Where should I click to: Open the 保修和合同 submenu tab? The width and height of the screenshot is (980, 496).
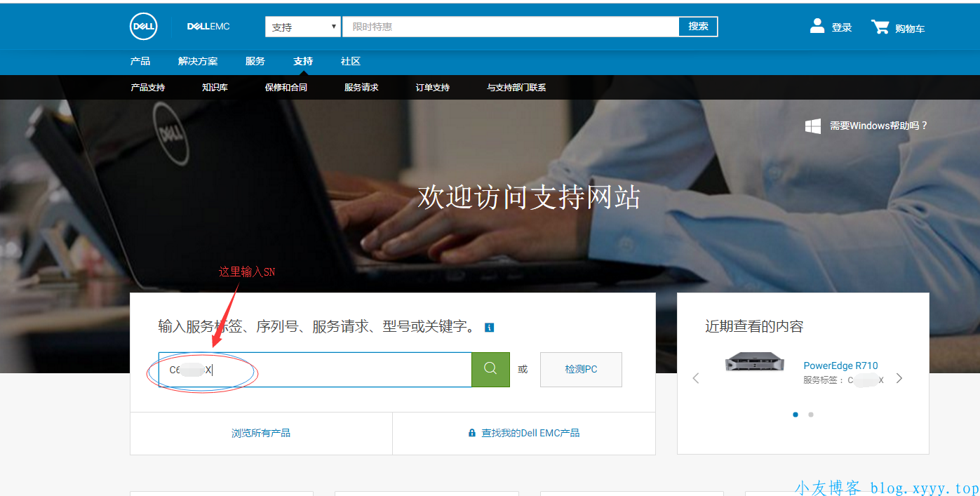(286, 88)
